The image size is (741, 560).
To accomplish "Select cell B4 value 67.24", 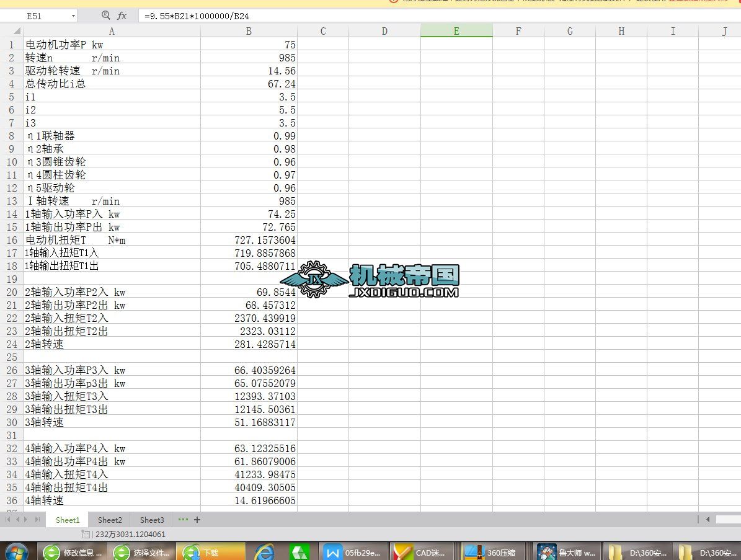I will point(249,84).
